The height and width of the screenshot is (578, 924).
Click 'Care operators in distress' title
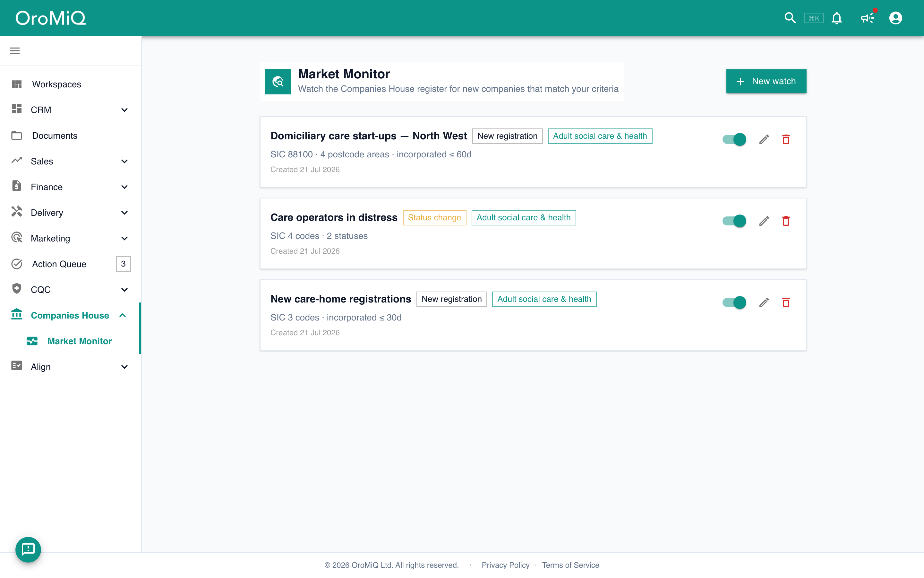[334, 217]
